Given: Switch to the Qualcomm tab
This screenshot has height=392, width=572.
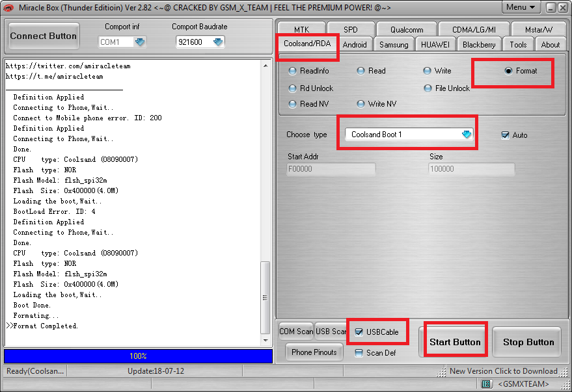Looking at the screenshot, I should point(407,29).
